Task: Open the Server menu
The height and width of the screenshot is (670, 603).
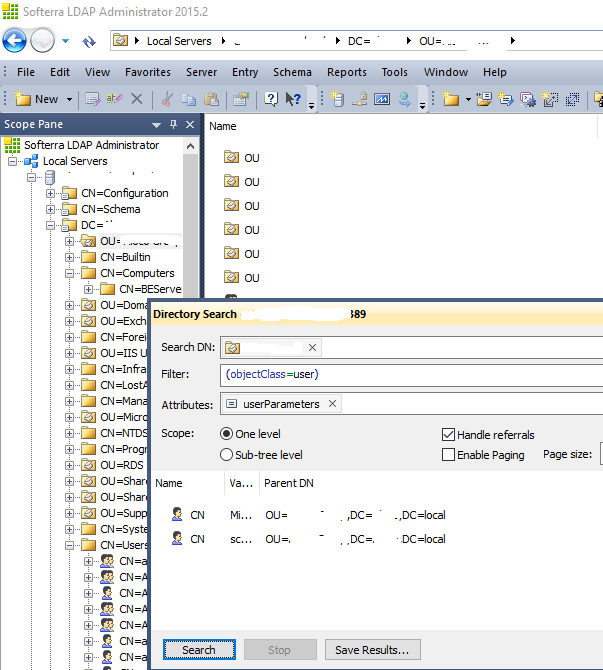Action: pos(201,72)
